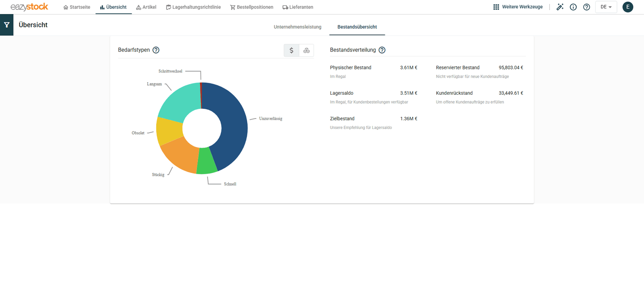Open the Übersicht menu item
Screen dimensions: 644x308
114,7
